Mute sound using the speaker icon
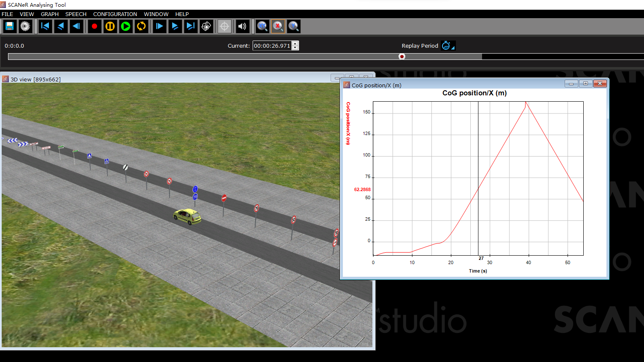 (242, 26)
